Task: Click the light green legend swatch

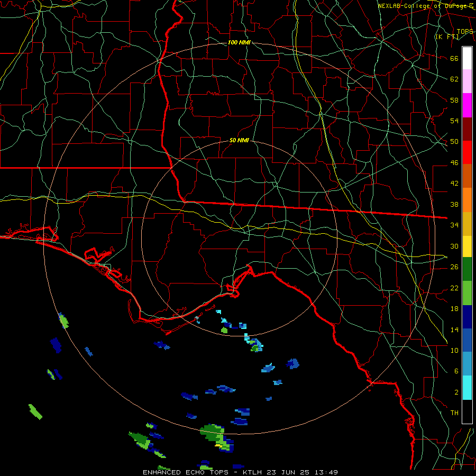Action: [467, 293]
